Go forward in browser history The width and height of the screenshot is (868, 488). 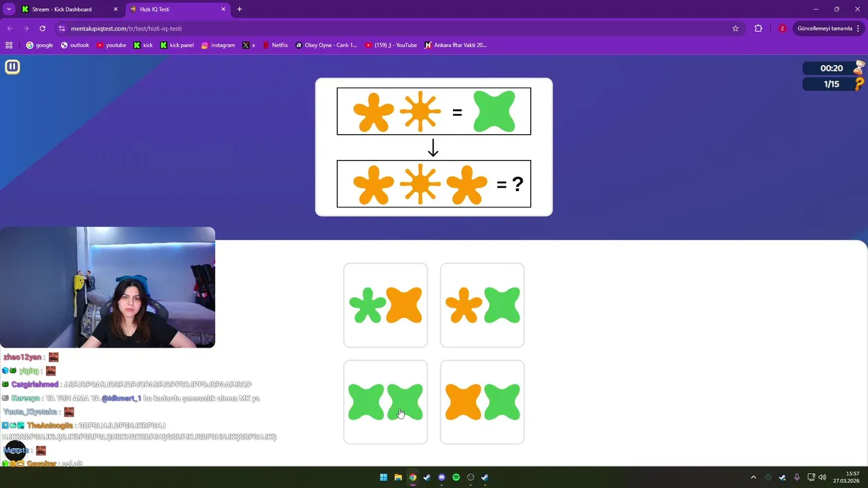pyautogui.click(x=26, y=28)
